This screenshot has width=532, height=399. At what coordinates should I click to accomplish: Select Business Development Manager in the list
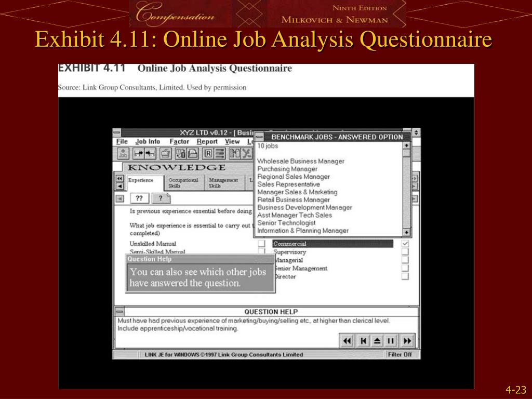pos(304,207)
